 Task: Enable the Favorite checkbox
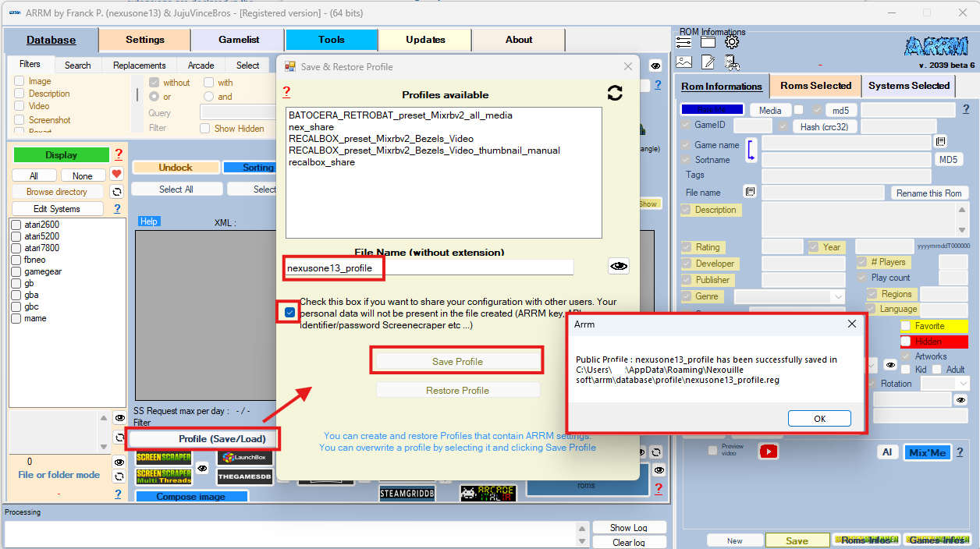click(906, 326)
